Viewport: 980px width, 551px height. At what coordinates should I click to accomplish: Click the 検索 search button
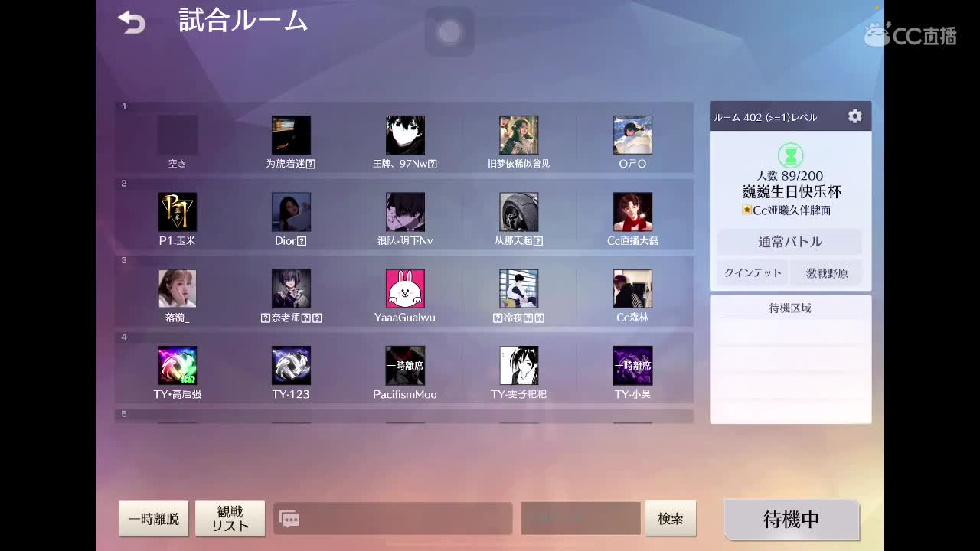(x=671, y=519)
